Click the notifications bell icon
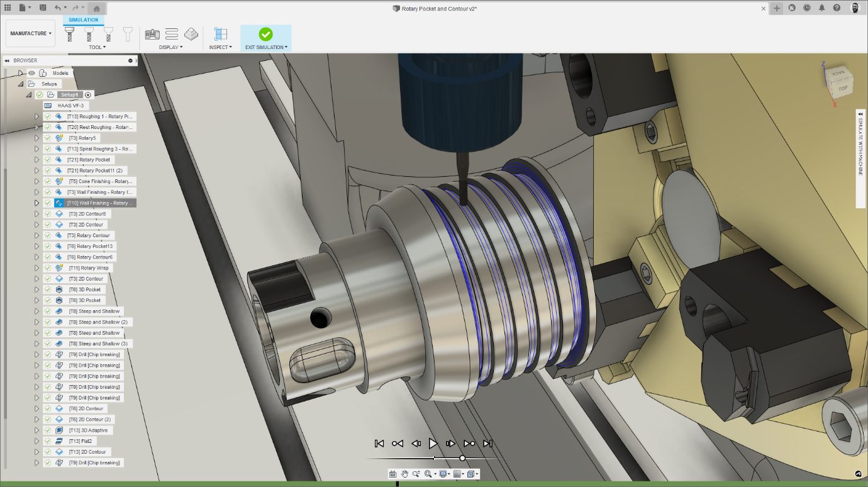The image size is (868, 487). point(821,8)
